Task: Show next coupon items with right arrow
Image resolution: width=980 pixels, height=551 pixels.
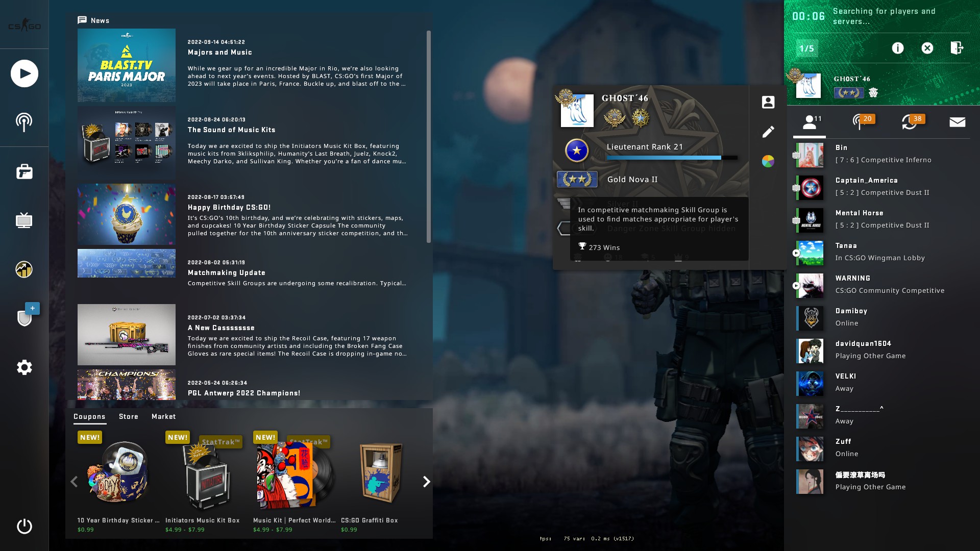Action: (426, 482)
